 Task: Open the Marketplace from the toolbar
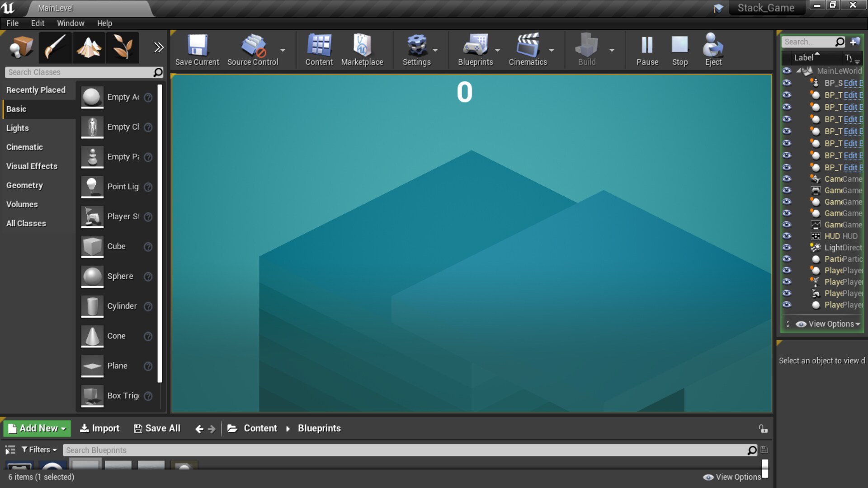pos(362,50)
